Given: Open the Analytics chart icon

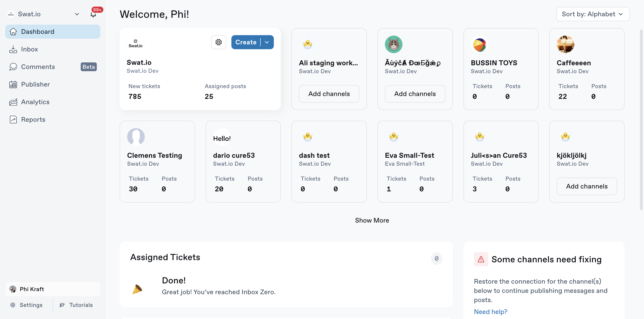Looking at the screenshot, I should tap(13, 102).
